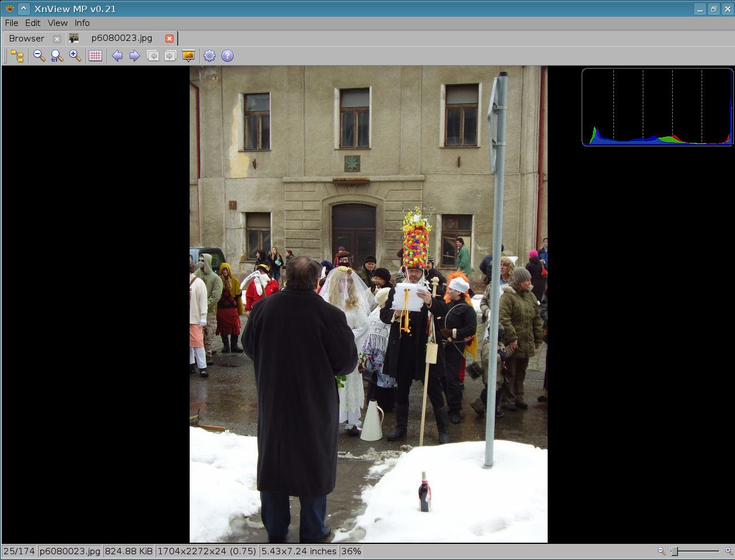Open the Info menu
This screenshot has height=560, width=735.
tap(82, 23)
